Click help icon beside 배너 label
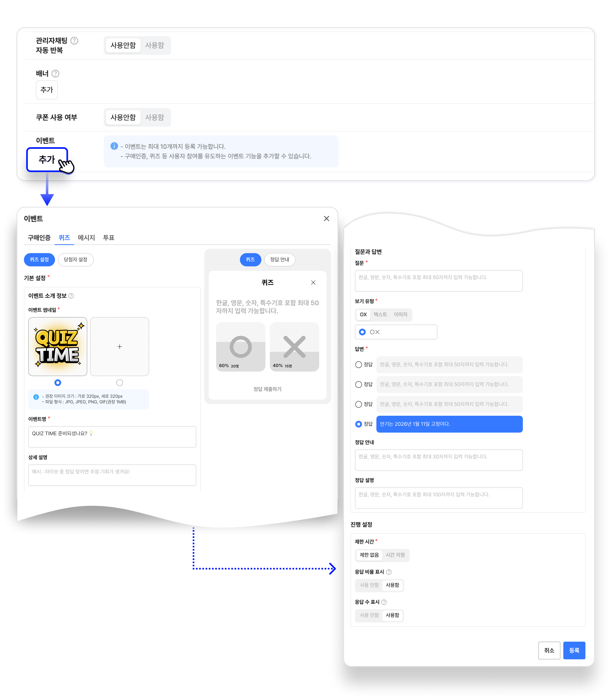 coord(55,73)
